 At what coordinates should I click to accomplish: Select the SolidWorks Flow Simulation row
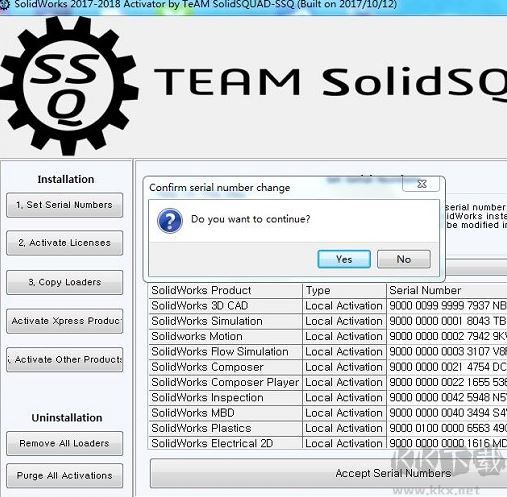pos(328,352)
